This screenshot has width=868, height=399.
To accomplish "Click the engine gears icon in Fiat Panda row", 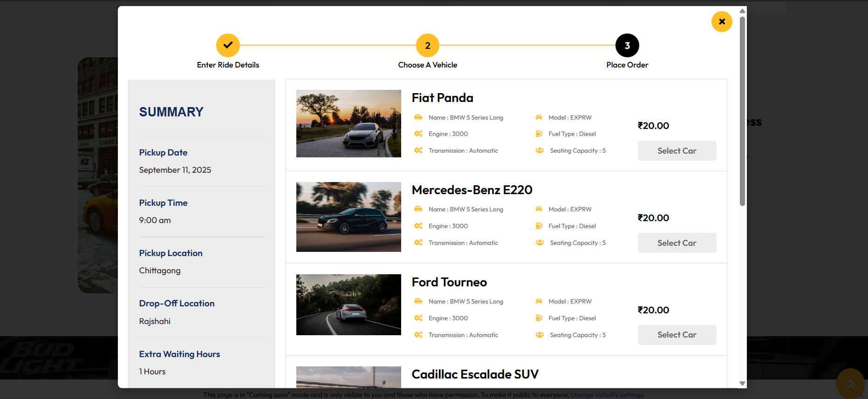I will (x=418, y=134).
